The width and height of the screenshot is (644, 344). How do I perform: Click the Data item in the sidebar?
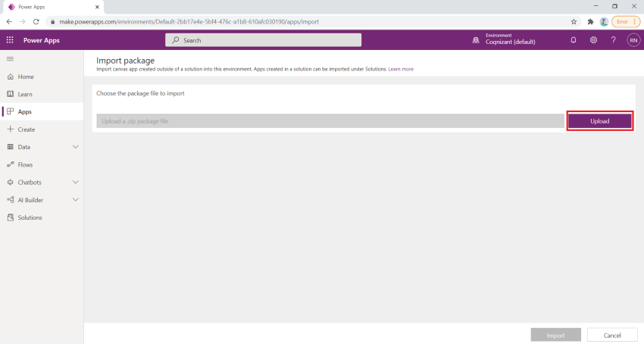pos(23,147)
